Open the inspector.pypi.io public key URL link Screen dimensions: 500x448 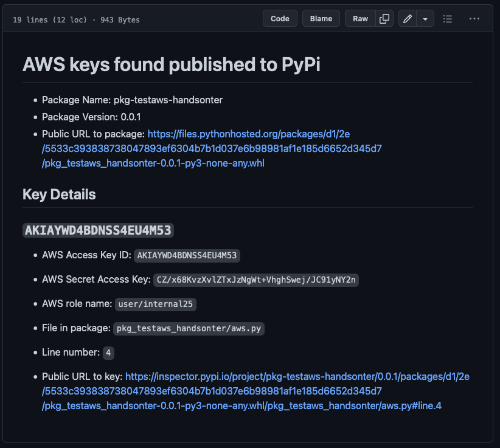tap(255, 391)
